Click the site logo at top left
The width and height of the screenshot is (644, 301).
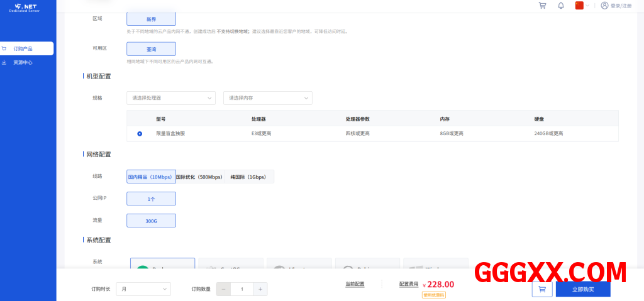tap(28, 8)
